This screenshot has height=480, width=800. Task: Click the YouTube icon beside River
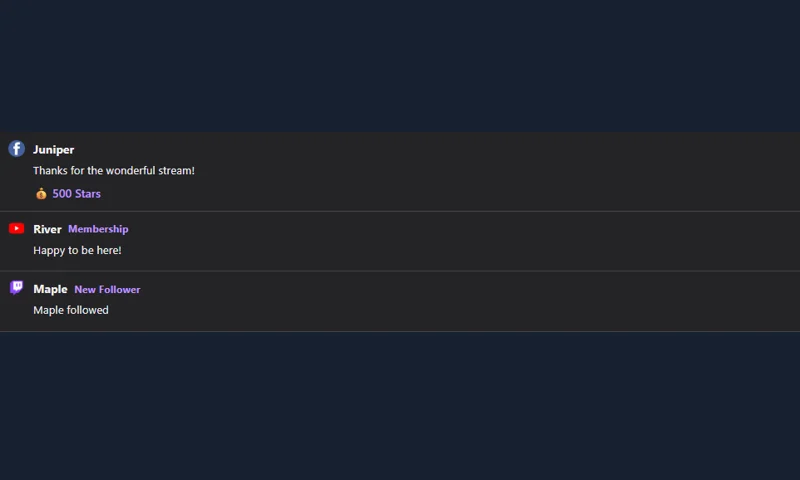pyautogui.click(x=16, y=229)
